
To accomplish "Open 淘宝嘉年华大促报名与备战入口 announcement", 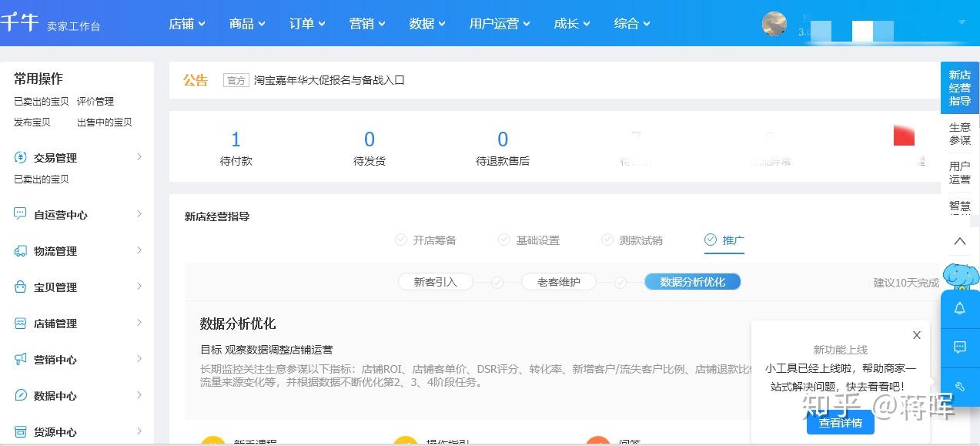I will point(329,80).
